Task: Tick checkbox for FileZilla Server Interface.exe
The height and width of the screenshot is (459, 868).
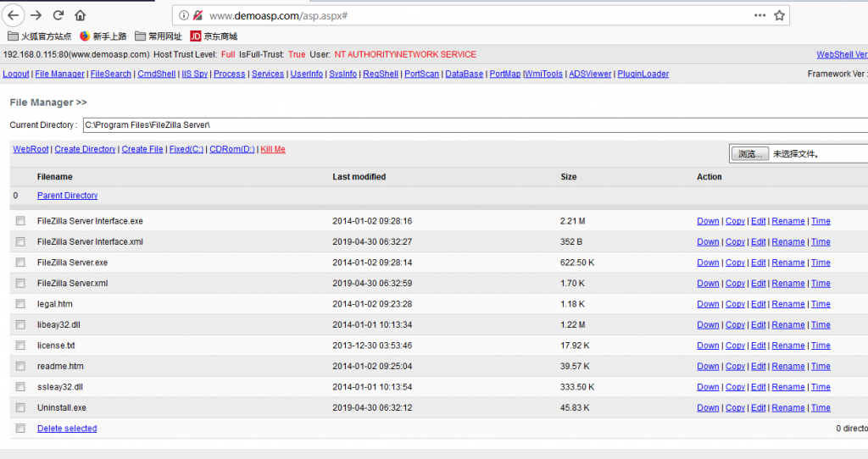Action: coord(20,221)
